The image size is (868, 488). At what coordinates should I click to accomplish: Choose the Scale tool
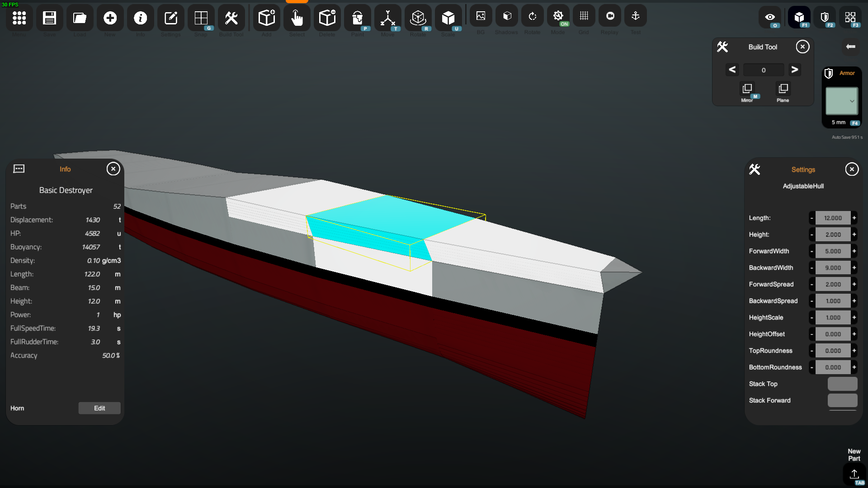[x=448, y=18]
